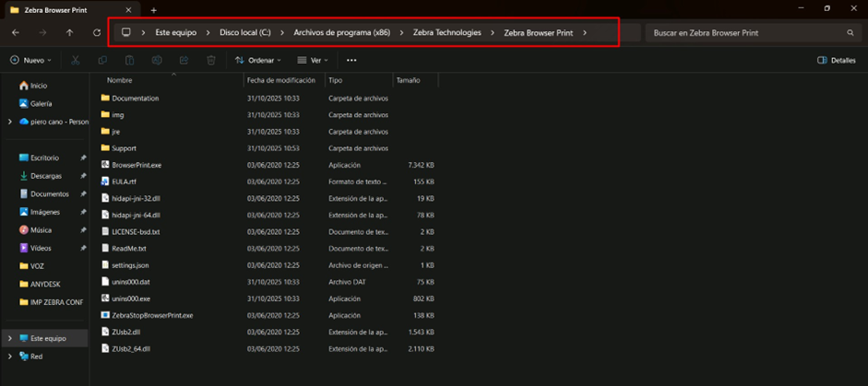Open the BrowserPrint.exe application file
The height and width of the screenshot is (386, 868).
pyautogui.click(x=136, y=165)
